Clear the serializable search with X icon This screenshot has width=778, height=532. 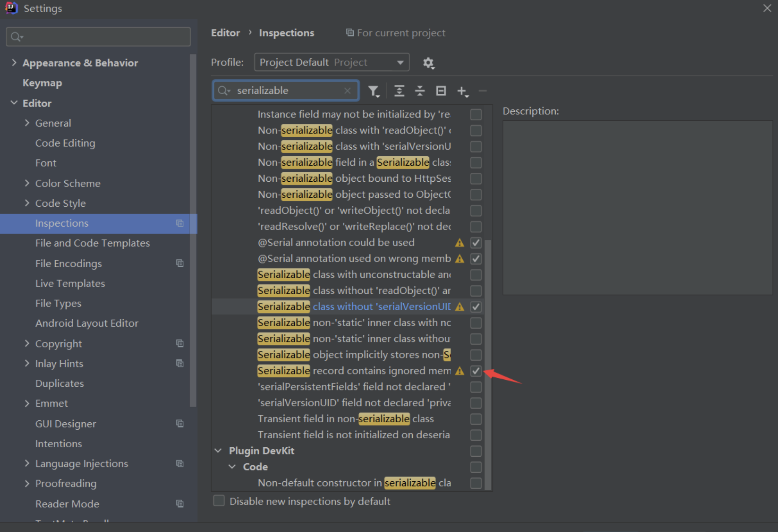(347, 91)
